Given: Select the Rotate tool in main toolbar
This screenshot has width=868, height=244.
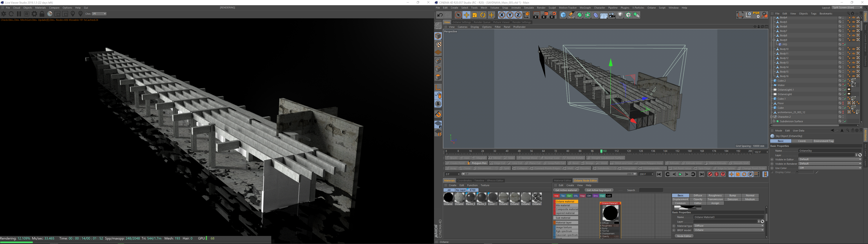Looking at the screenshot, I should (483, 15).
